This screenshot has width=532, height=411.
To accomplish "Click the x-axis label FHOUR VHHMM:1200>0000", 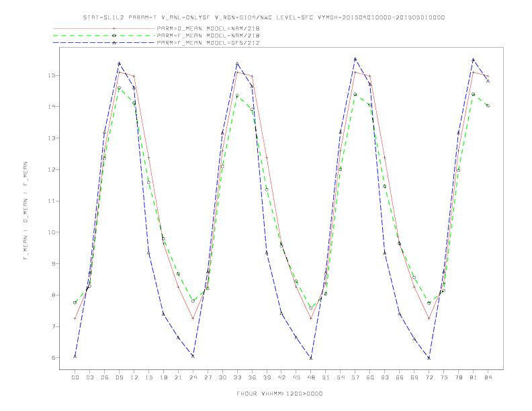I will [x=279, y=394].
